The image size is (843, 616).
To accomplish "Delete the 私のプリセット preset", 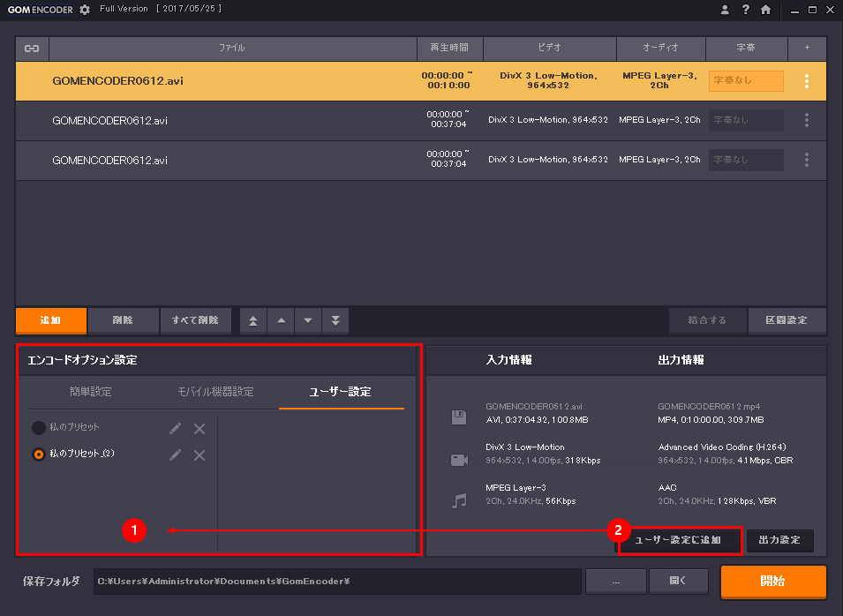I will [x=199, y=428].
